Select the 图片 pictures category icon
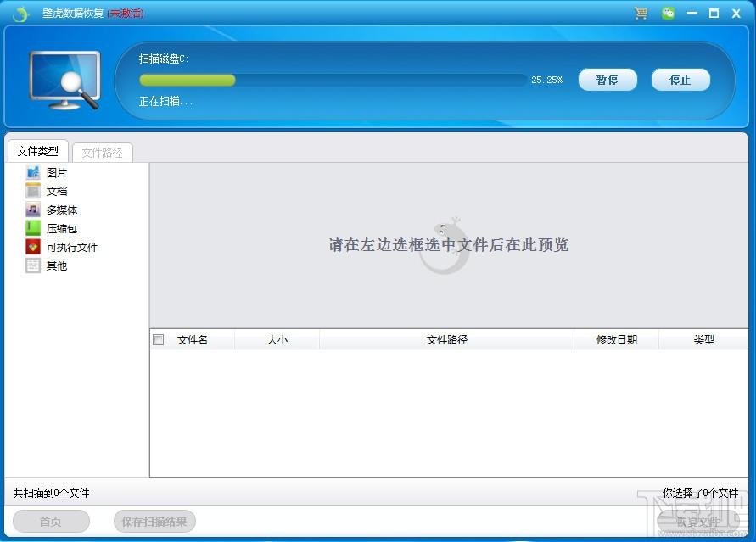756x542 pixels. pyautogui.click(x=33, y=172)
